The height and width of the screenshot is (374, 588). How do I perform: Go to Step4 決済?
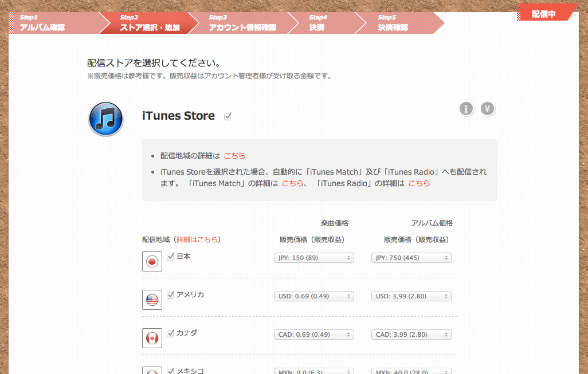[x=326, y=23]
